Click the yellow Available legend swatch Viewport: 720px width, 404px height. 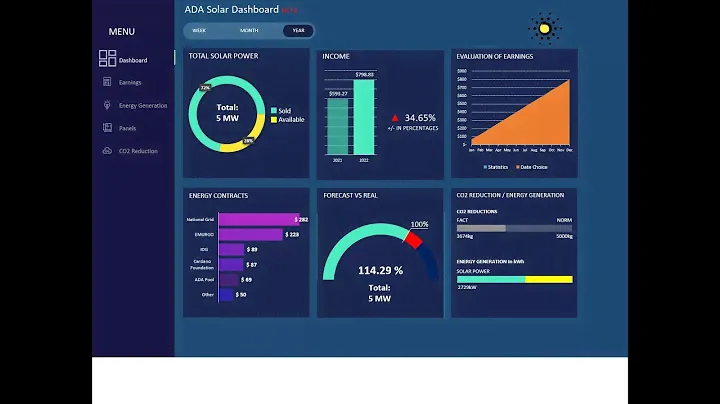[274, 119]
